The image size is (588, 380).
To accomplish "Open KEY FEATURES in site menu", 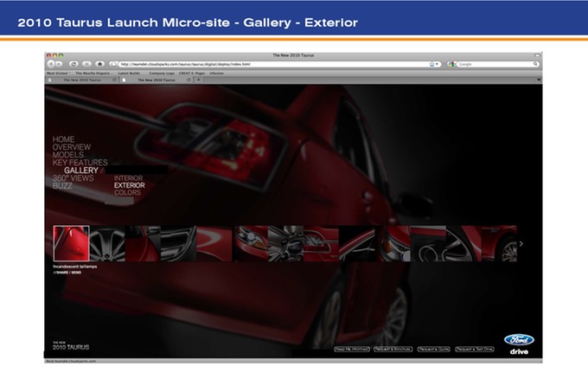I will tap(80, 163).
